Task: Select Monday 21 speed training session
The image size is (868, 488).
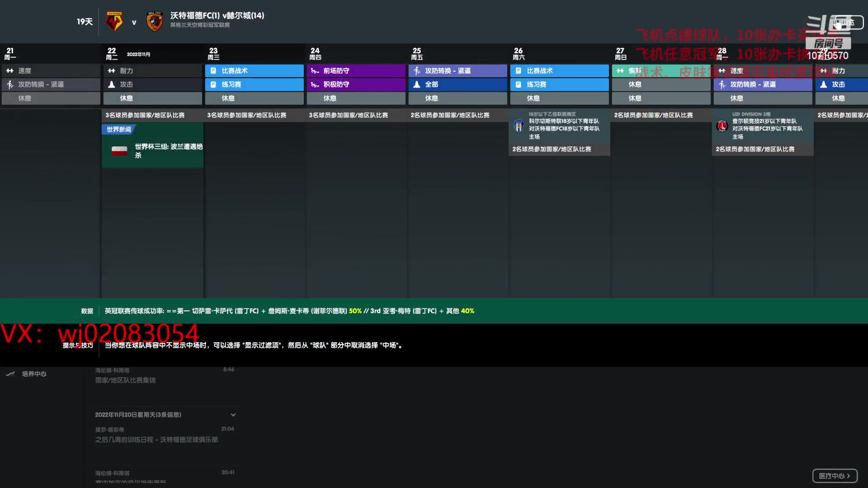Action: point(51,70)
